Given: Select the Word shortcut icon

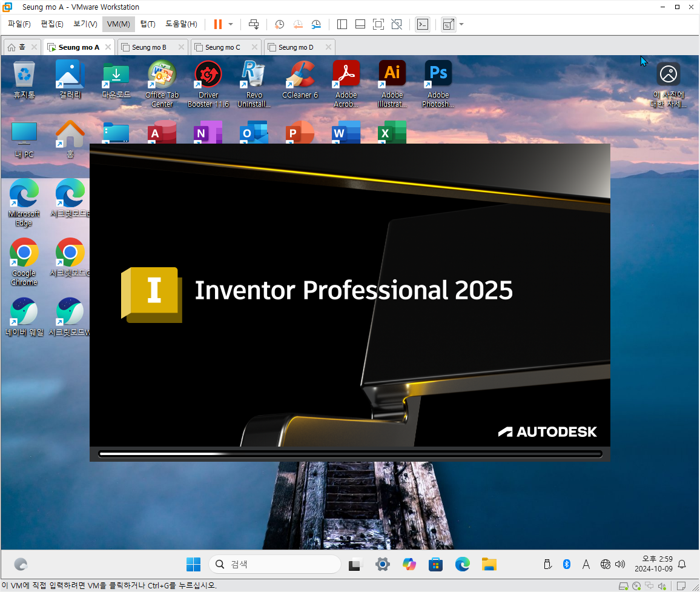Looking at the screenshot, I should (x=346, y=132).
